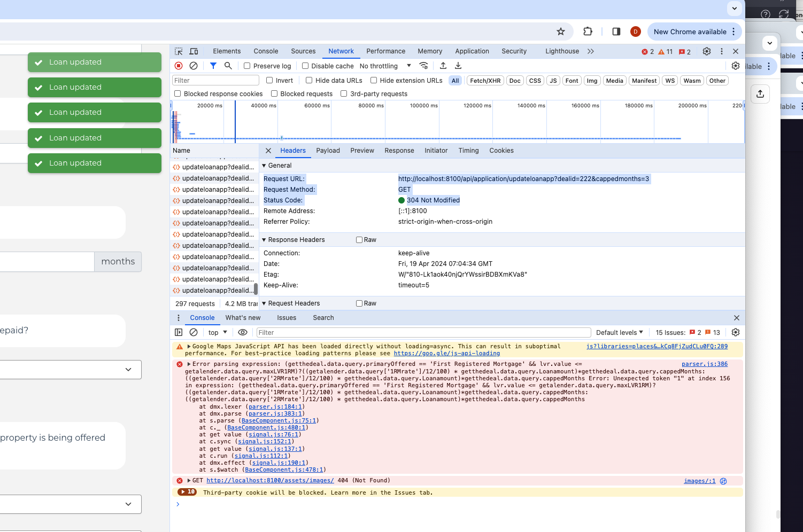Check Hide data URLs
The image size is (803, 532).
pyautogui.click(x=309, y=81)
